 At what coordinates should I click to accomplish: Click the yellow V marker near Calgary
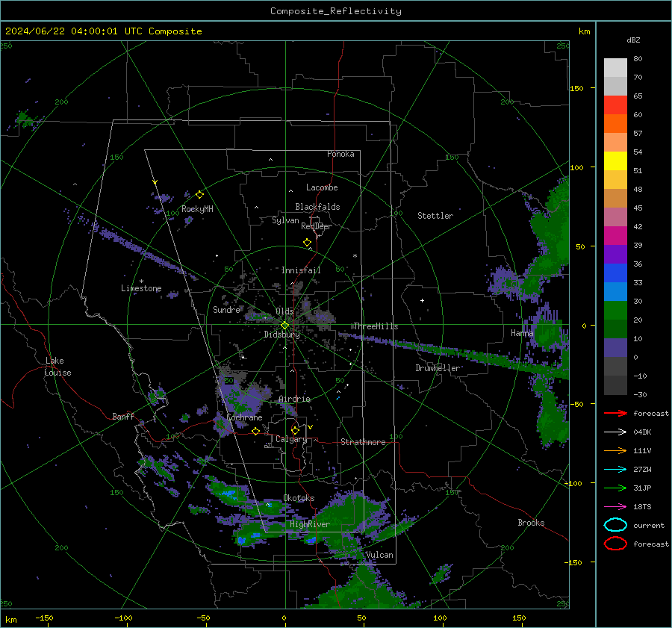(x=310, y=427)
